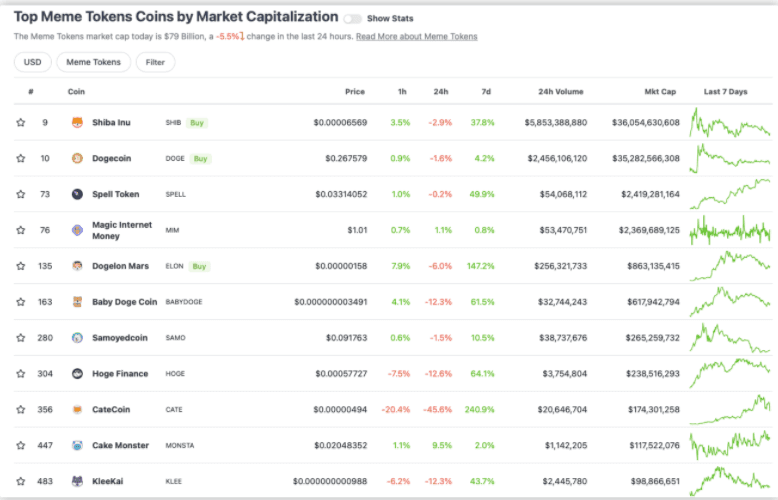
Task: Click the Samoyedcoin logo icon
Action: point(77,338)
